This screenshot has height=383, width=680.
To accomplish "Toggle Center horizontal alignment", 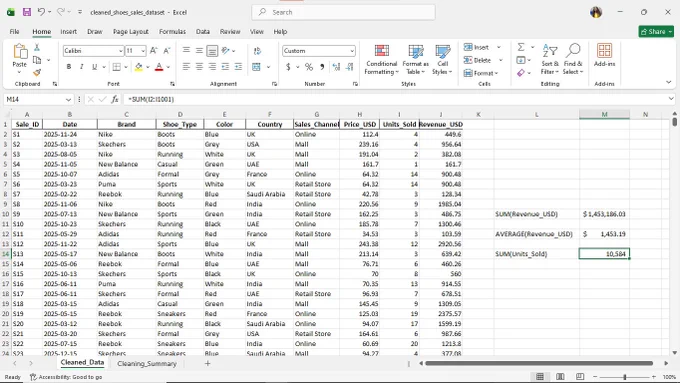I will 199,67.
